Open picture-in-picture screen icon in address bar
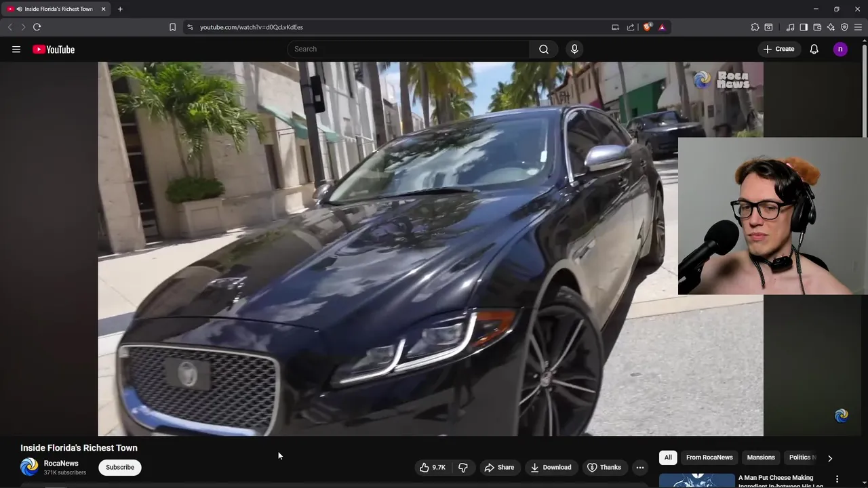Image resolution: width=868 pixels, height=488 pixels. click(x=615, y=27)
